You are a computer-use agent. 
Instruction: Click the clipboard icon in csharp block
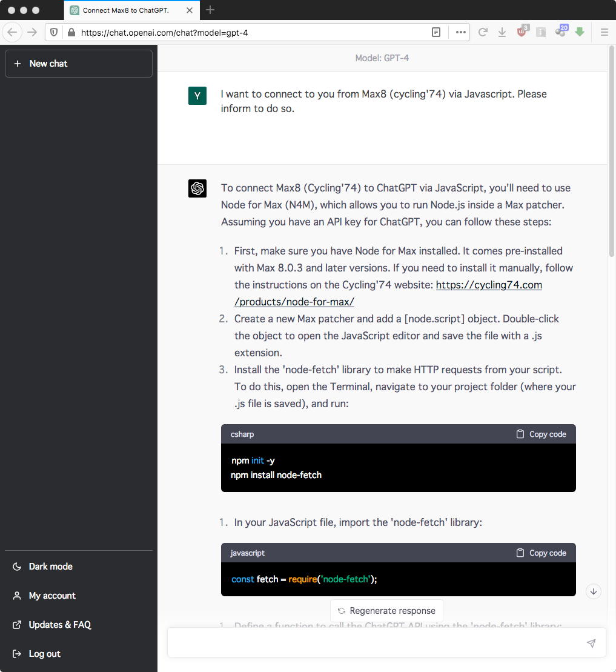(520, 434)
